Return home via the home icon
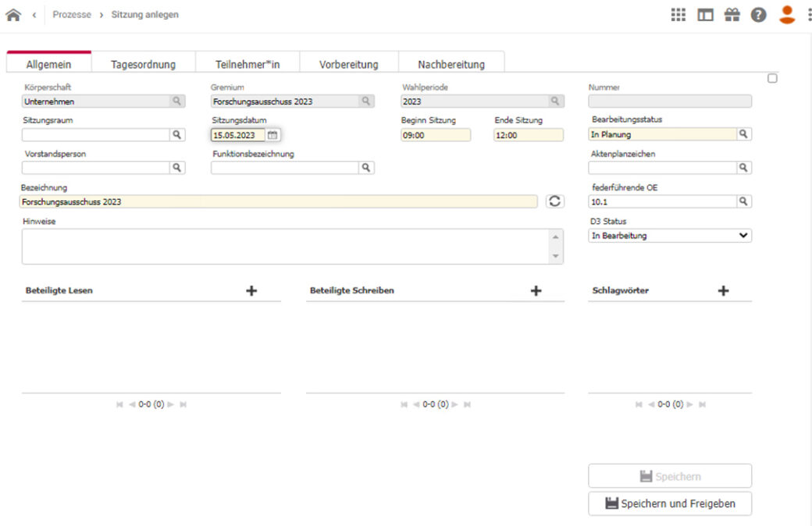The image size is (812, 526). (x=12, y=13)
